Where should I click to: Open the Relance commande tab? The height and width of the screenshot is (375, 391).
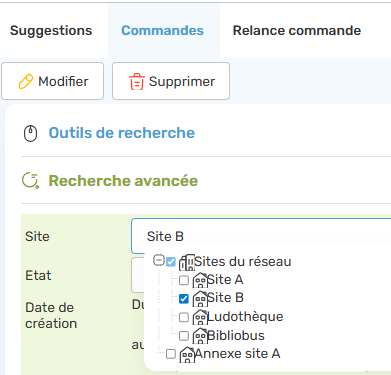tap(297, 31)
